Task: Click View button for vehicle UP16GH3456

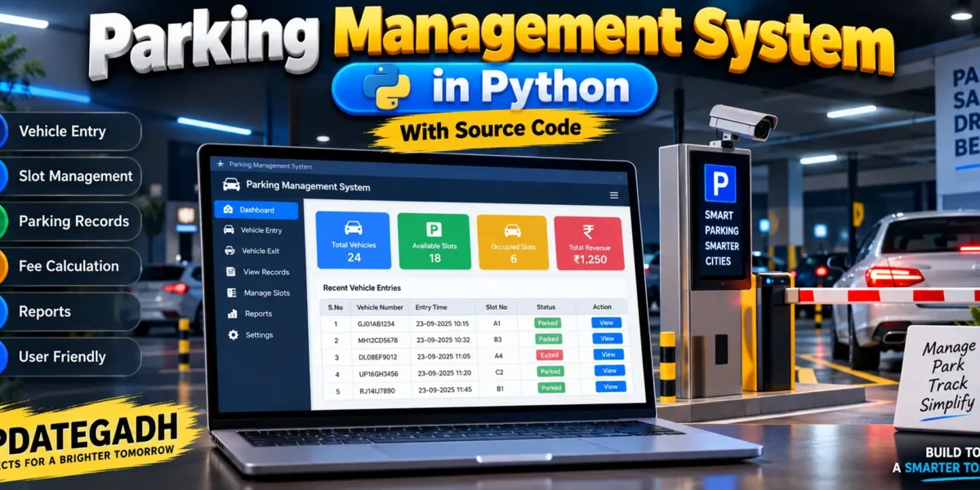Action: (x=609, y=370)
